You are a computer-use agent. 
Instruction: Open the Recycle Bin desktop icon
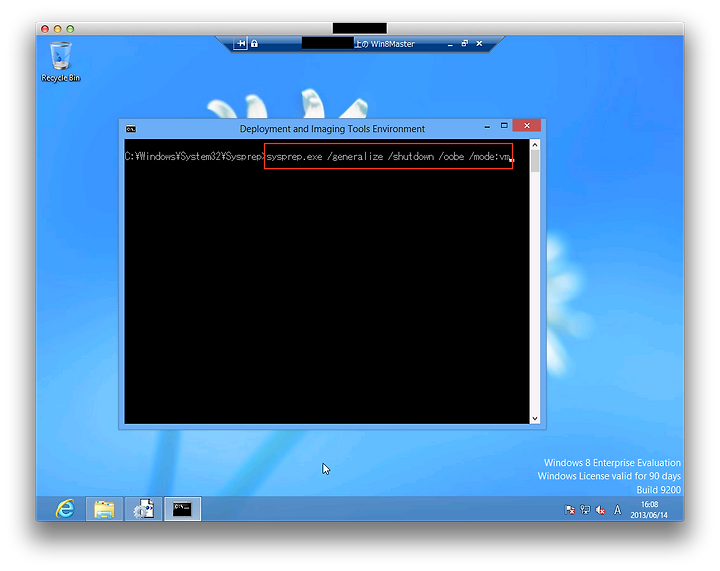click(60, 62)
